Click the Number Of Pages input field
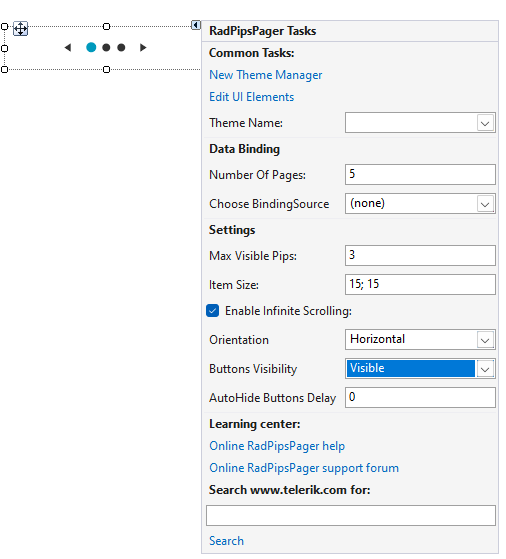The image size is (506, 559). click(x=420, y=174)
